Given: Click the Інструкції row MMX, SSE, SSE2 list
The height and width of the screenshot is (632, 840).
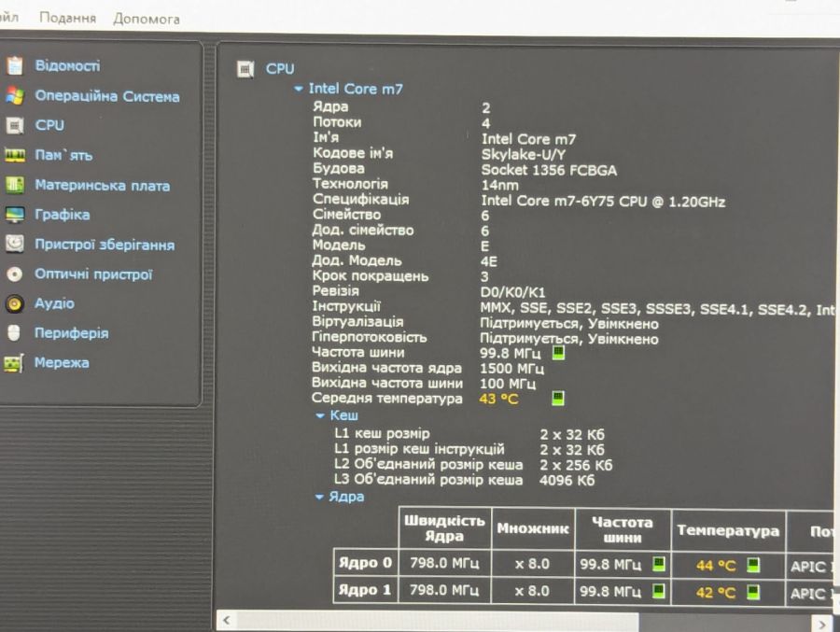Looking at the screenshot, I should point(658,309).
